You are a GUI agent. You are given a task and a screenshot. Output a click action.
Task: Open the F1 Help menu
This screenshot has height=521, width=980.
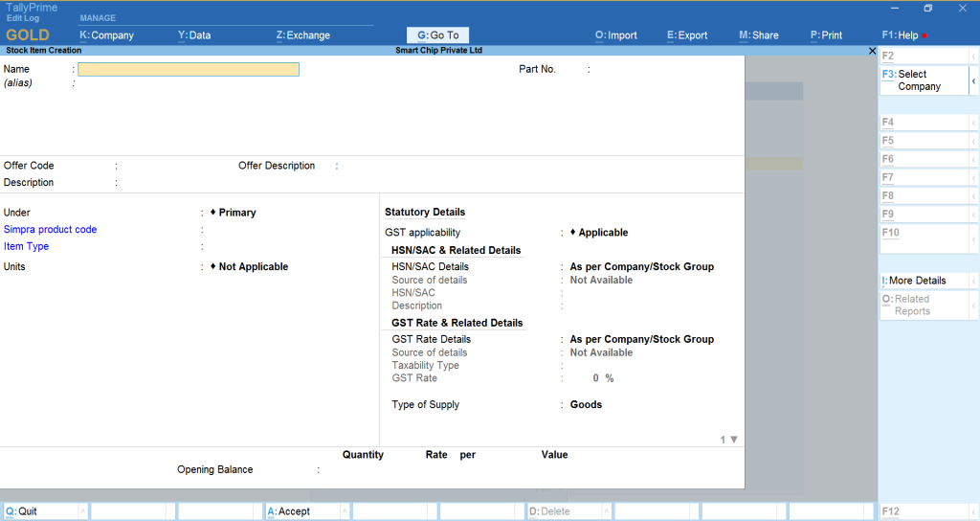click(900, 35)
